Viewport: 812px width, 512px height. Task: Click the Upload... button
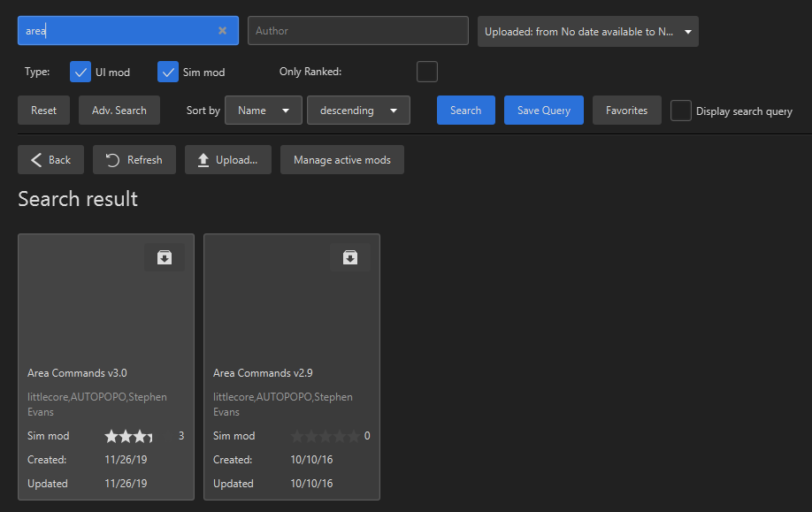click(228, 160)
